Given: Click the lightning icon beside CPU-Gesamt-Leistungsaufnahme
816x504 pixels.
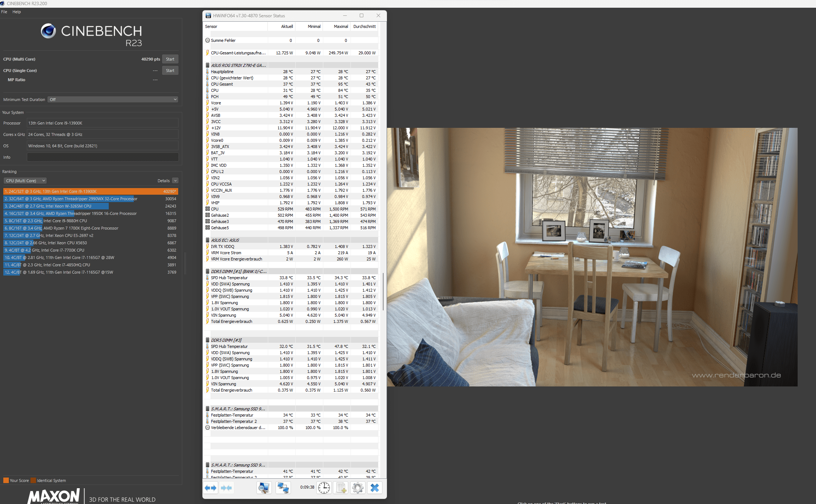Looking at the screenshot, I should click(208, 53).
